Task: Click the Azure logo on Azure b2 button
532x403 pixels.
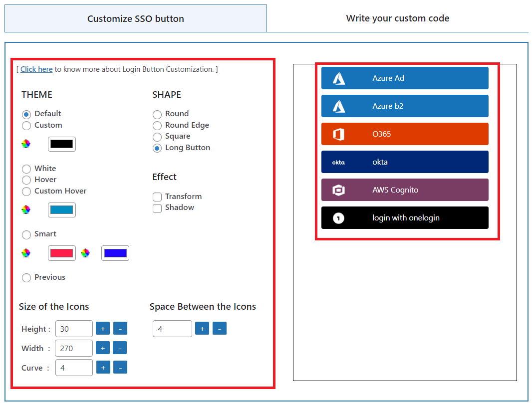Action: pos(338,106)
